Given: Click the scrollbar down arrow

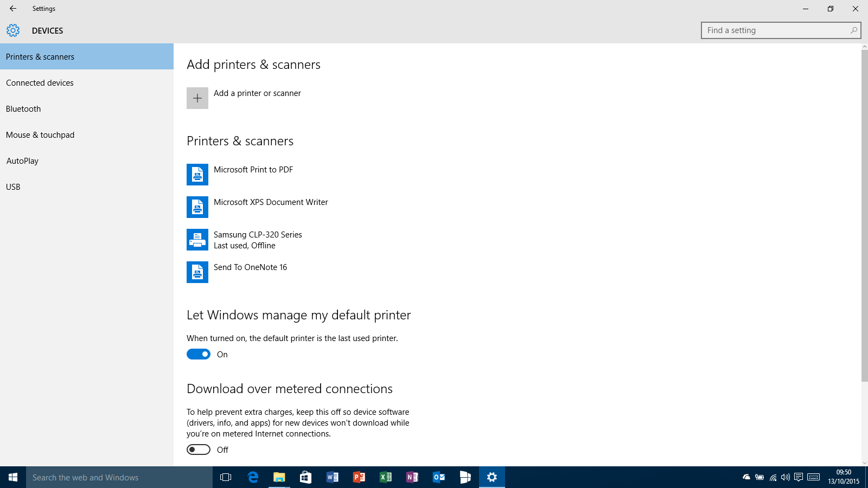Looking at the screenshot, I should click(865, 463).
